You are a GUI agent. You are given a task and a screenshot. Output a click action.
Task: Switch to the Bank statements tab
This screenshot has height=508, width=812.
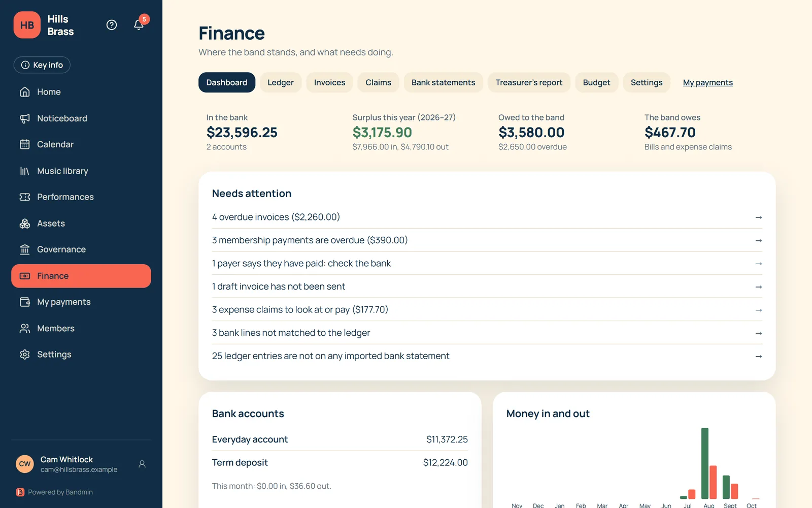coord(443,82)
